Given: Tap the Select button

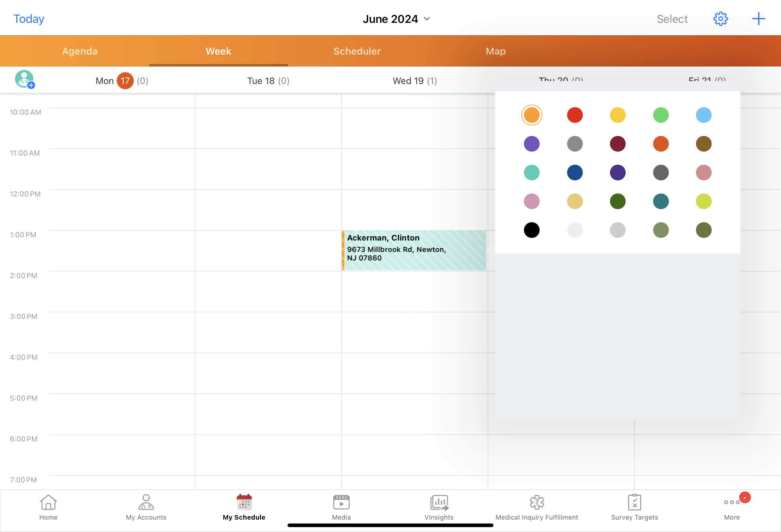Looking at the screenshot, I should pyautogui.click(x=672, y=19).
